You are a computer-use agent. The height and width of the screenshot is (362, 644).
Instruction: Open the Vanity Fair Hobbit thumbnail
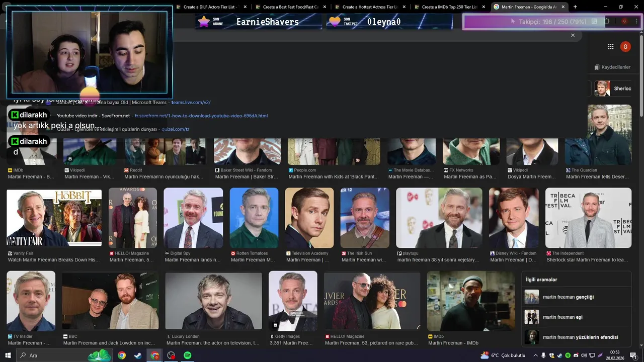(x=54, y=218)
